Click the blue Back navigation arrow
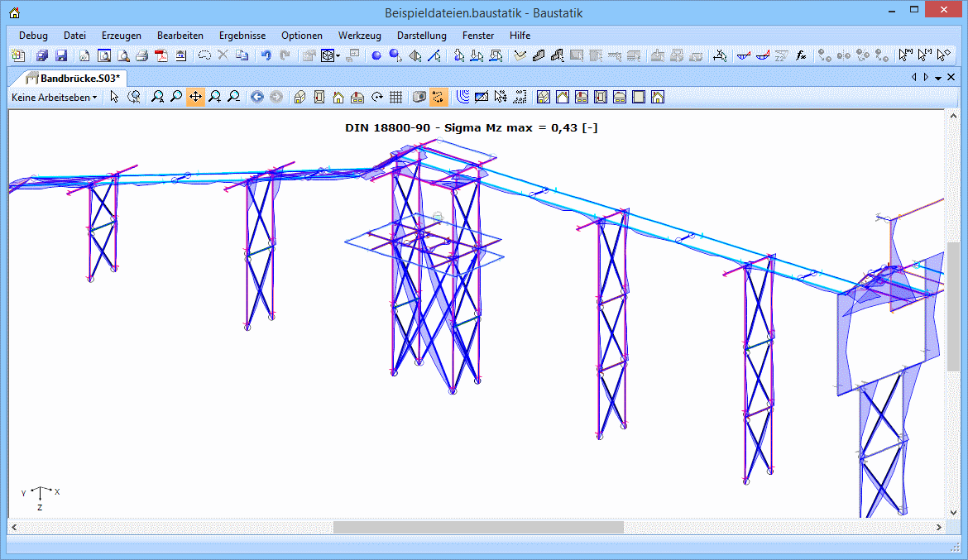This screenshot has width=968, height=560. [x=256, y=98]
